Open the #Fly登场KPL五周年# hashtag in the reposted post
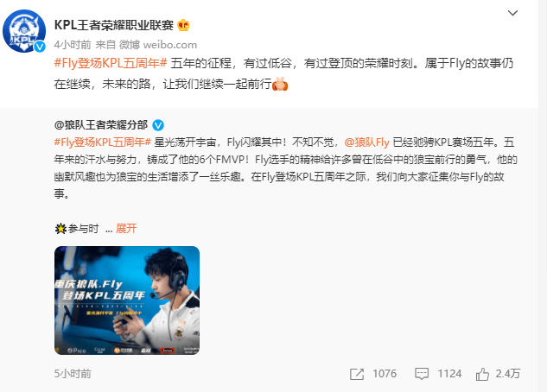Image resolution: width=547 pixels, height=392 pixels. 103,142
